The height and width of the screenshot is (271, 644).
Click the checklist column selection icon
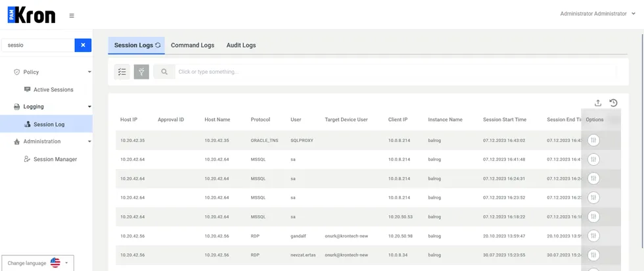[122, 72]
